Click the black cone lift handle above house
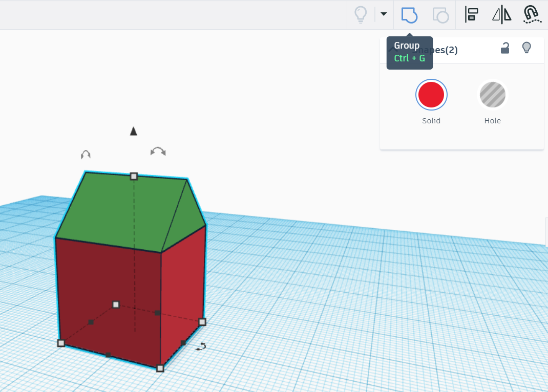The height and width of the screenshot is (392, 548). pos(134,131)
